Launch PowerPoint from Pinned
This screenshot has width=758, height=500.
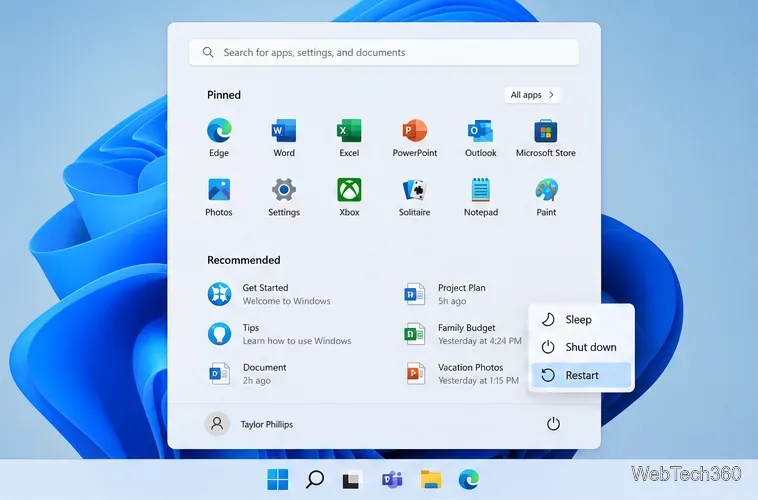coord(415,137)
